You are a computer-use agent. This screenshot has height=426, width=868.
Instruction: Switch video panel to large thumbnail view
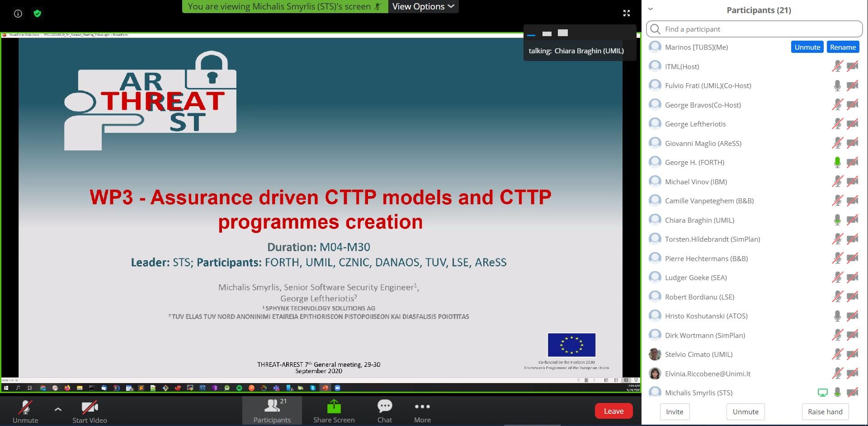click(x=563, y=33)
